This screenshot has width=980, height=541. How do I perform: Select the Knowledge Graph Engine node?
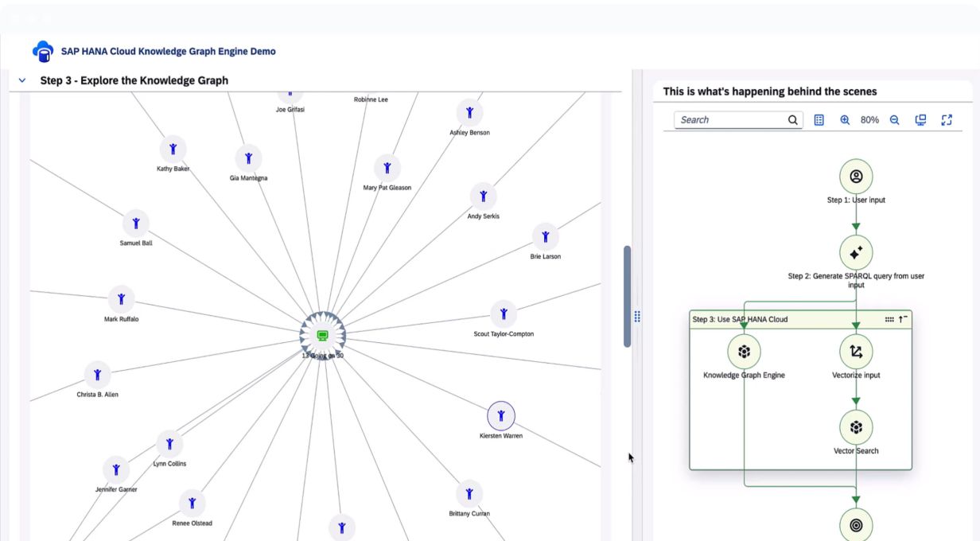pos(744,352)
